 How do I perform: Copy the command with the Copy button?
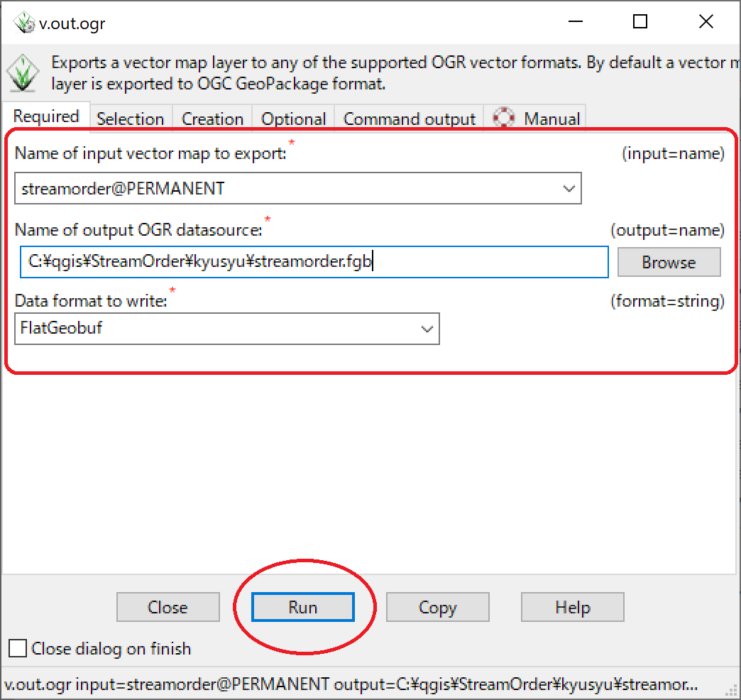click(x=438, y=607)
